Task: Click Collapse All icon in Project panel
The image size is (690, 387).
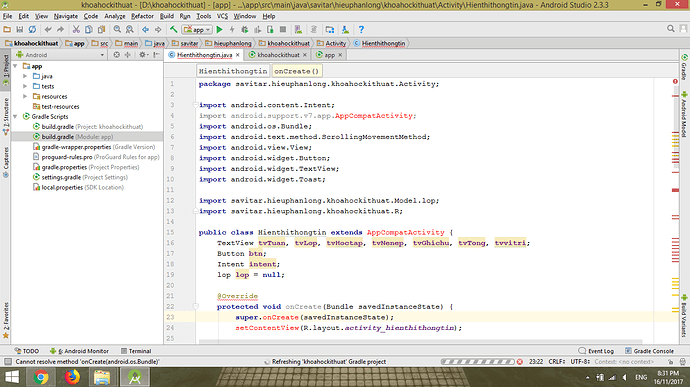Action: (x=128, y=55)
